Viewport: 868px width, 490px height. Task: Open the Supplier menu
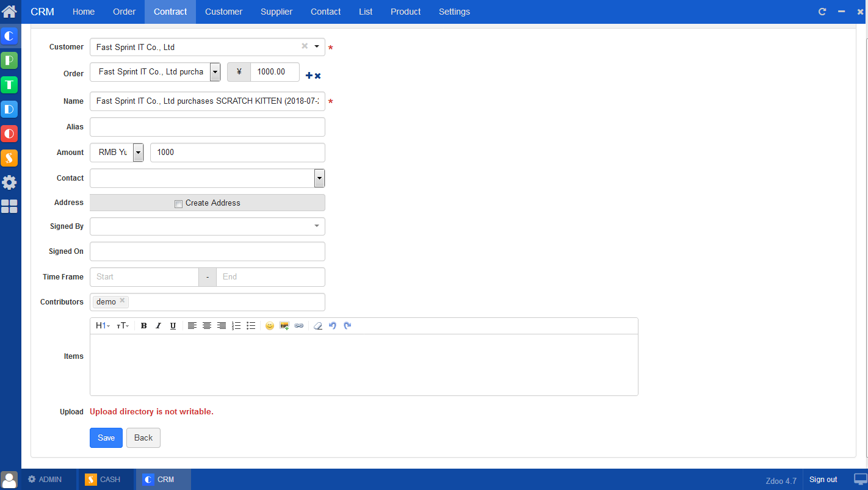click(277, 12)
